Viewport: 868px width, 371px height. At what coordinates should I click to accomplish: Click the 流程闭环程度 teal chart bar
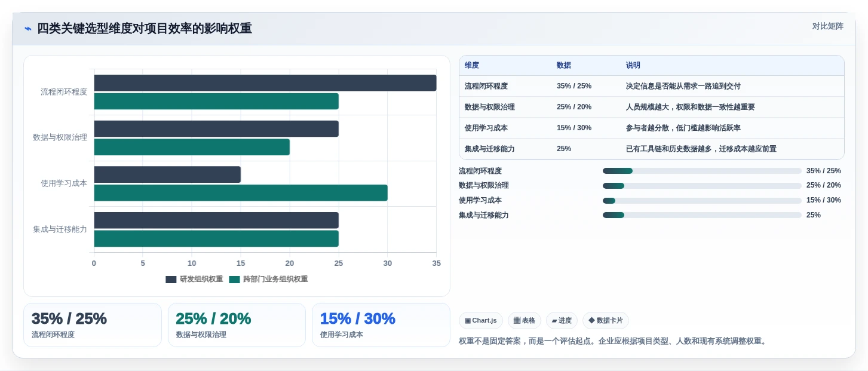(x=216, y=101)
